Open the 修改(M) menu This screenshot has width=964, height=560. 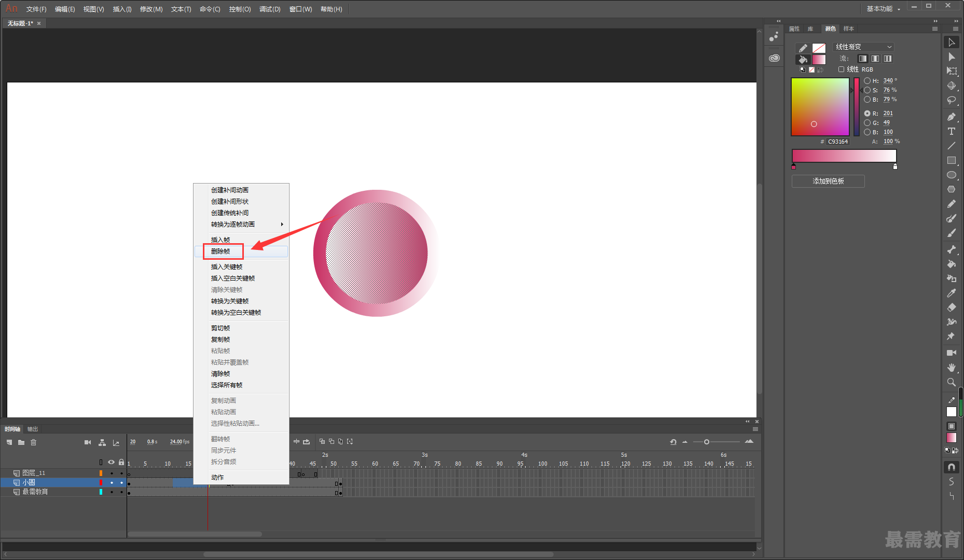[152, 9]
